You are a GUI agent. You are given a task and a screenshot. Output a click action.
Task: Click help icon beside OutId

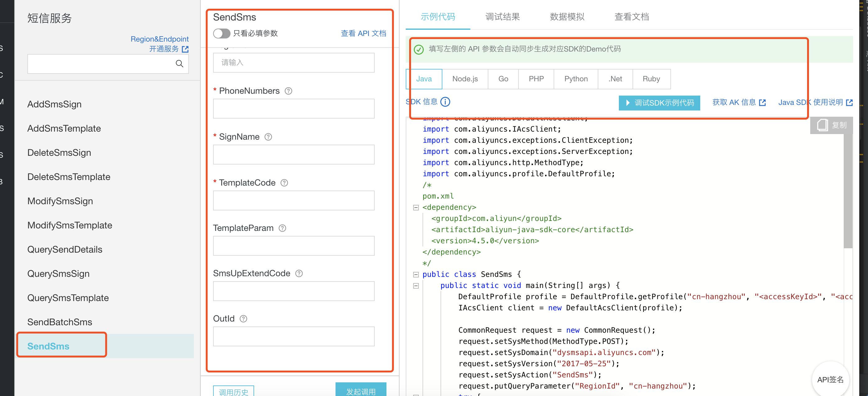243,318
